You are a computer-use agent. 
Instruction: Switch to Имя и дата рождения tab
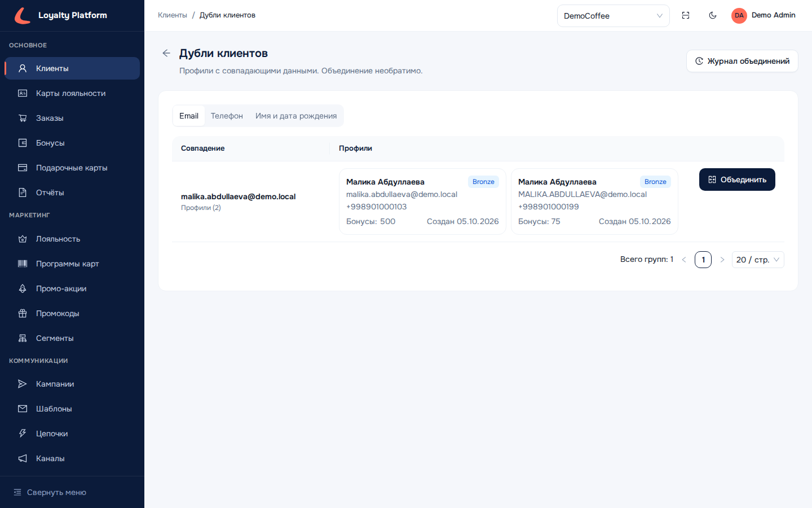(296, 116)
